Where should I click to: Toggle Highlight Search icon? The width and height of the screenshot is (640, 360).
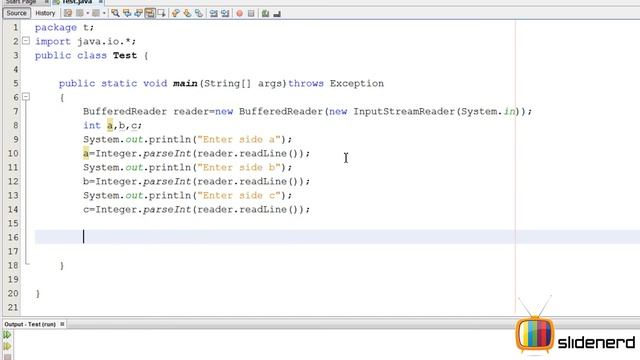150,13
